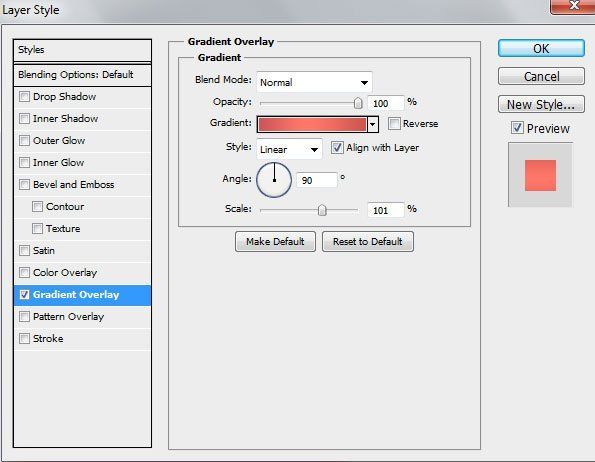Select the Gradient Overlay row label
Viewport: 595px width, 462px height.
[76, 295]
